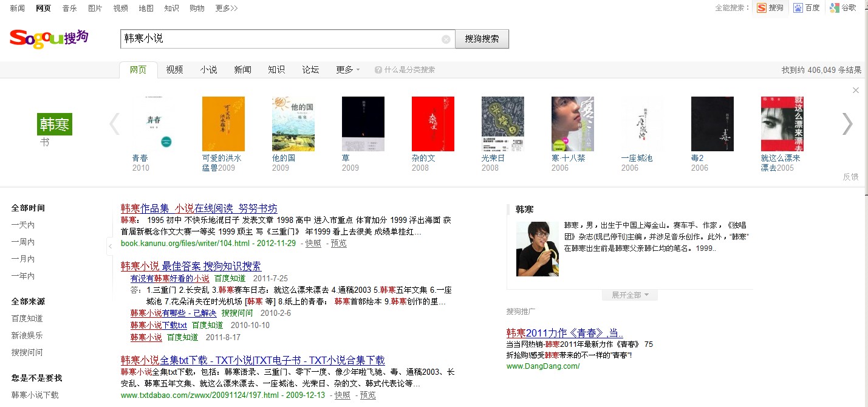Open the 韩寒作品集 小说在线阅读 result link
This screenshot has height=407, width=868.
[x=199, y=208]
